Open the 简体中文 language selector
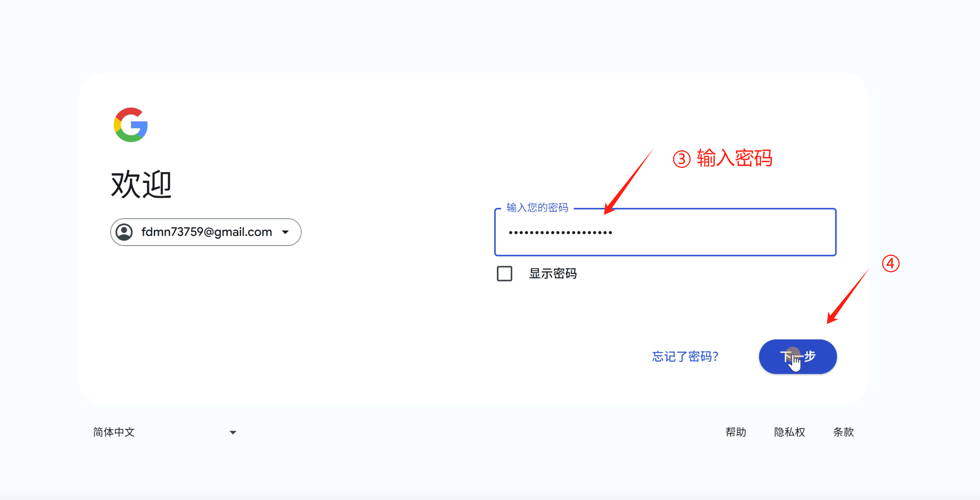980x500 pixels. 114,432
